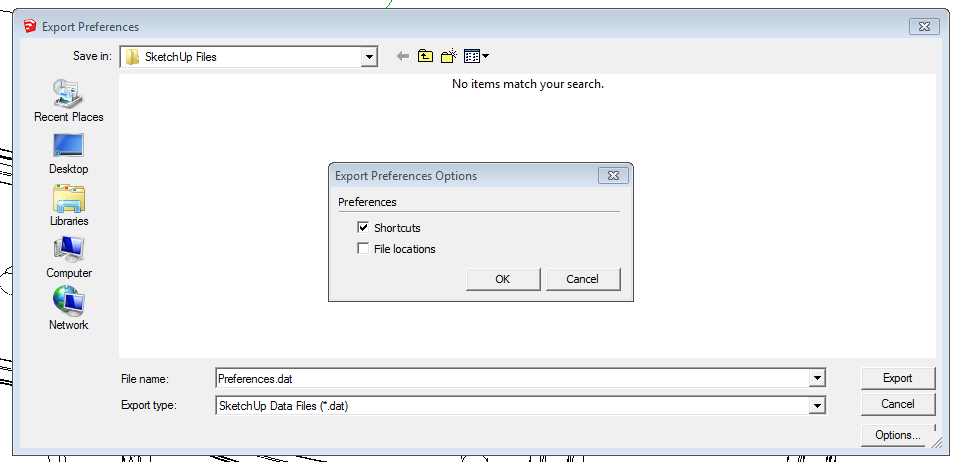Screen dimensions: 960x462
Task: Open the File name dropdown arrow
Action: click(x=817, y=379)
